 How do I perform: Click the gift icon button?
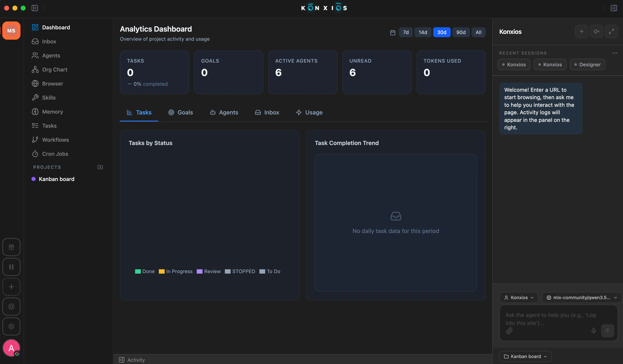[11, 247]
